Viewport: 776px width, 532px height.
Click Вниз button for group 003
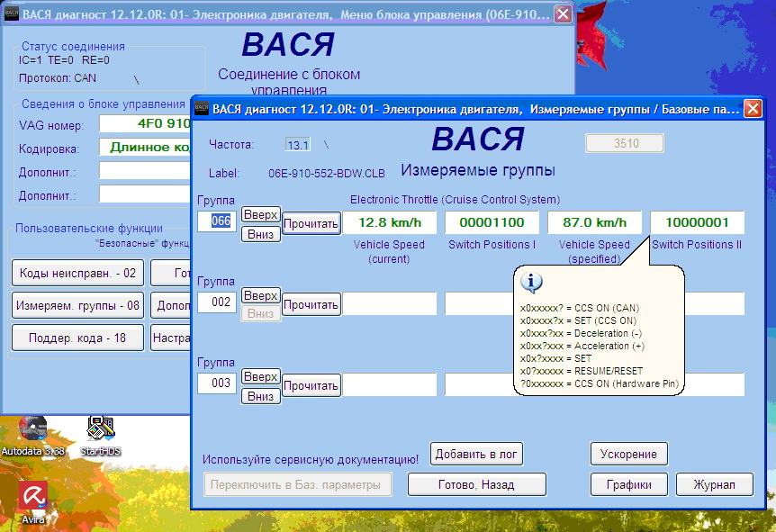pos(261,396)
